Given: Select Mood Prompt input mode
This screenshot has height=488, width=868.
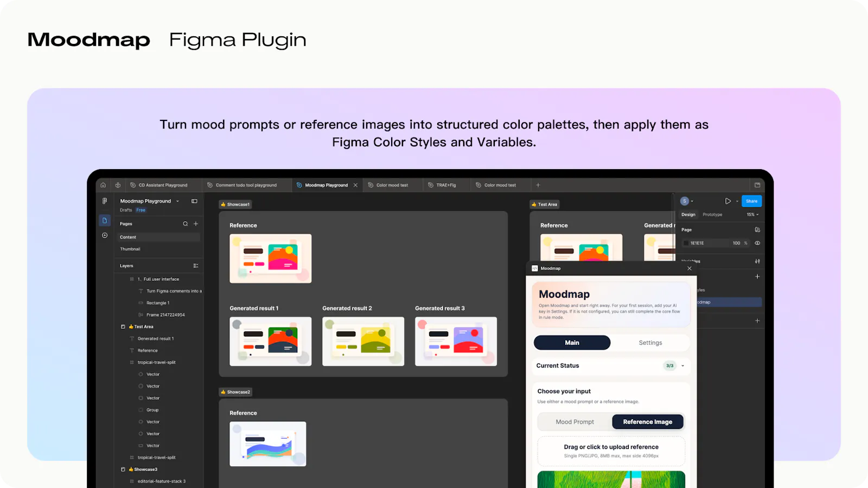Looking at the screenshot, I should [575, 422].
